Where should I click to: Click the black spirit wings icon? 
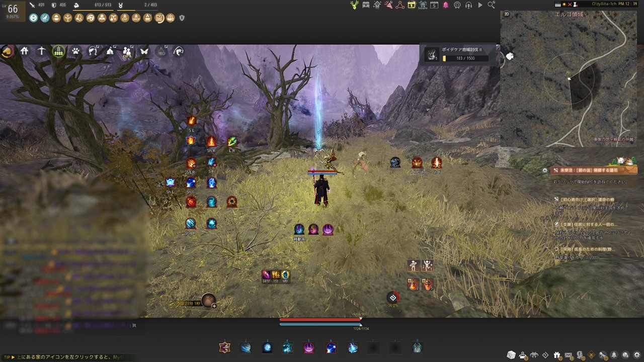pos(534,355)
